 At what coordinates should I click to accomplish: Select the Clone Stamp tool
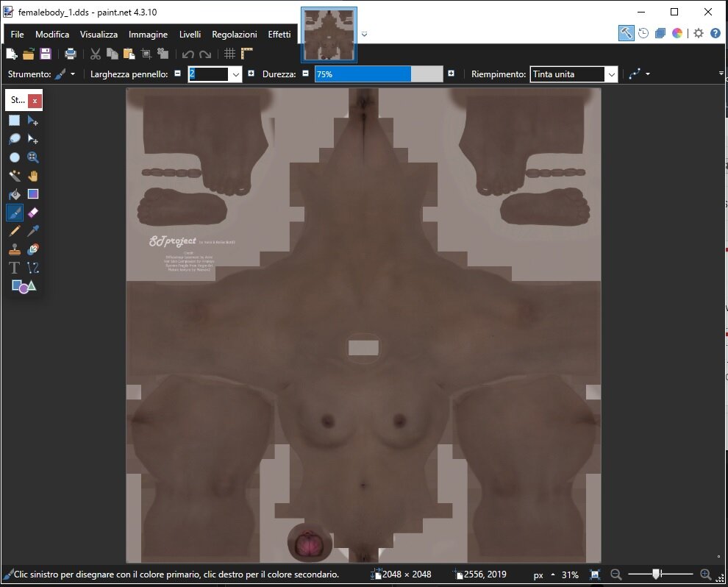coord(15,249)
